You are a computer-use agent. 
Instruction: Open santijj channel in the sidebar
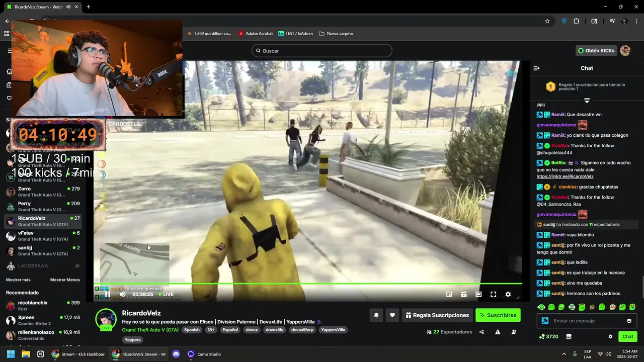tap(43, 250)
